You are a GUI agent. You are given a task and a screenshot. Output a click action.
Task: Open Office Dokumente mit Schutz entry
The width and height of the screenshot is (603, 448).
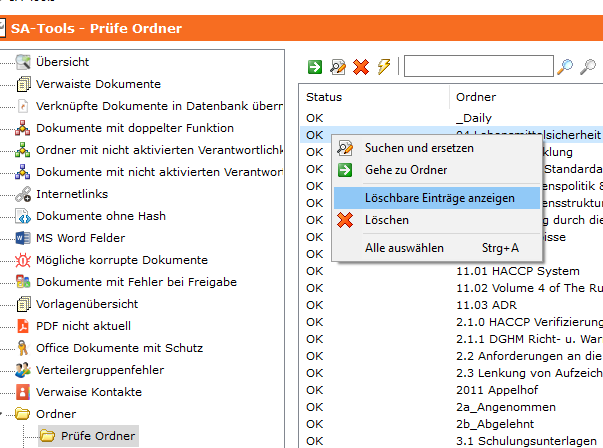[x=120, y=348]
